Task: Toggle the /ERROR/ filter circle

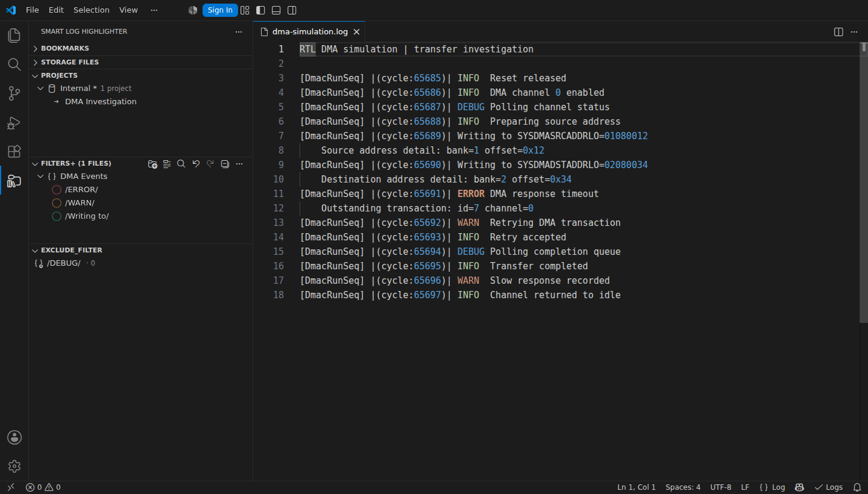Action: tap(57, 190)
